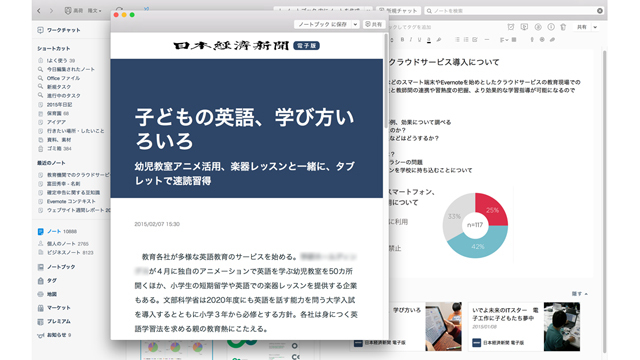The image size is (640, 360).
Task: Insert a horizontal rule
Action: pyautogui.click(x=487, y=40)
